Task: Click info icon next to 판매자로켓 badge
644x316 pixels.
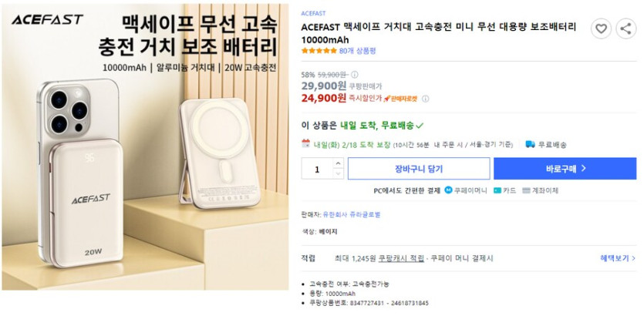Action: coord(426,99)
